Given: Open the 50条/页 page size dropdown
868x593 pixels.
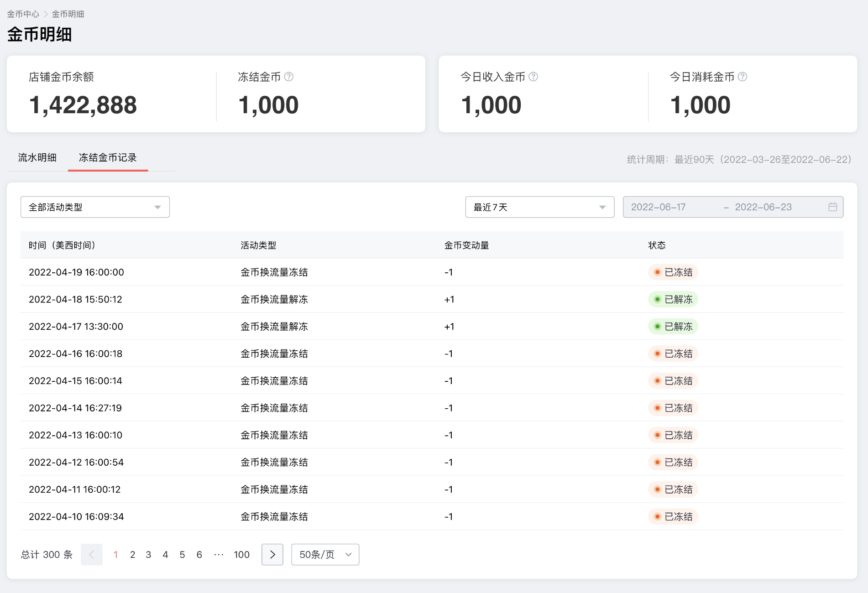Looking at the screenshot, I should point(325,554).
